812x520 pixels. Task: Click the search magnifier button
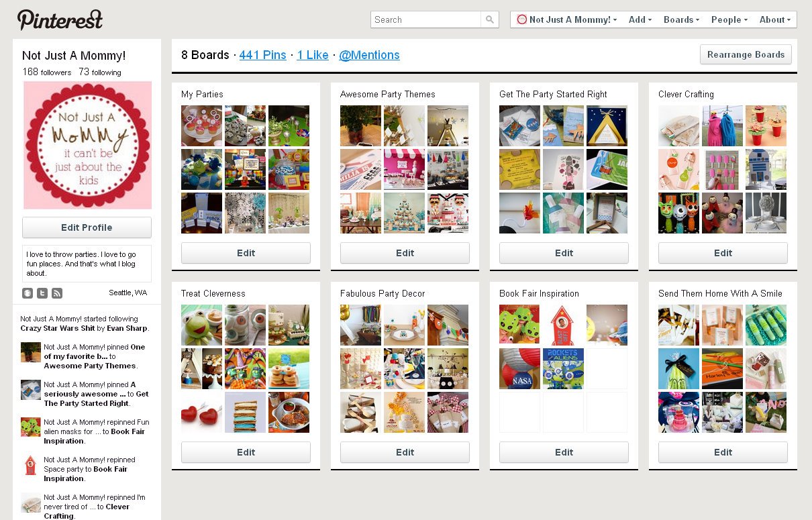point(490,19)
